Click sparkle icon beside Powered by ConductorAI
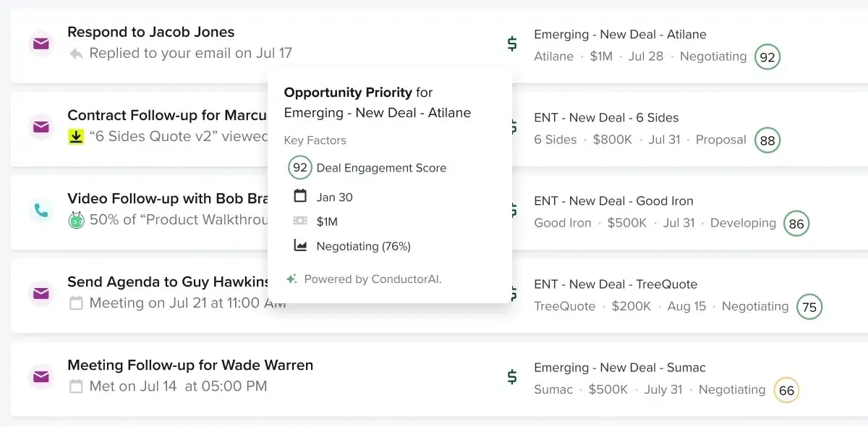868x427 pixels. click(292, 279)
